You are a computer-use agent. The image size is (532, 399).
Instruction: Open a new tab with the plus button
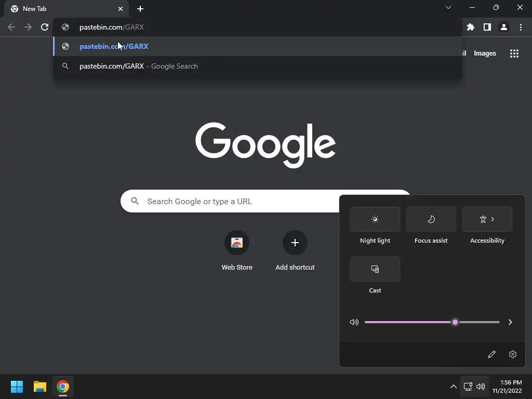140,9
